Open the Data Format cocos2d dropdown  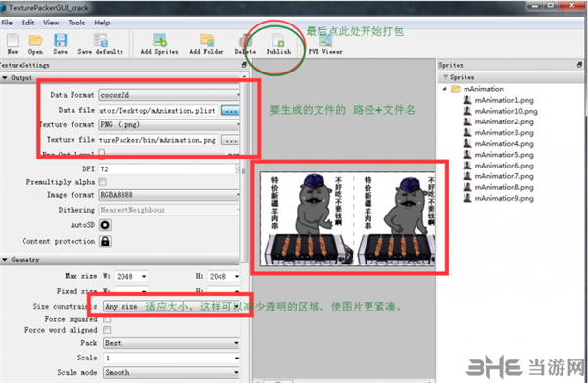[x=170, y=95]
